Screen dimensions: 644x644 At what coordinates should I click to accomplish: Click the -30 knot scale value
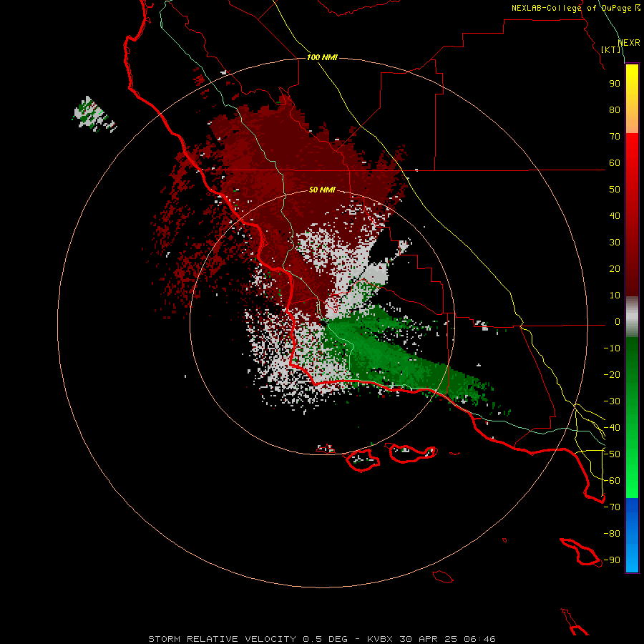(x=612, y=401)
